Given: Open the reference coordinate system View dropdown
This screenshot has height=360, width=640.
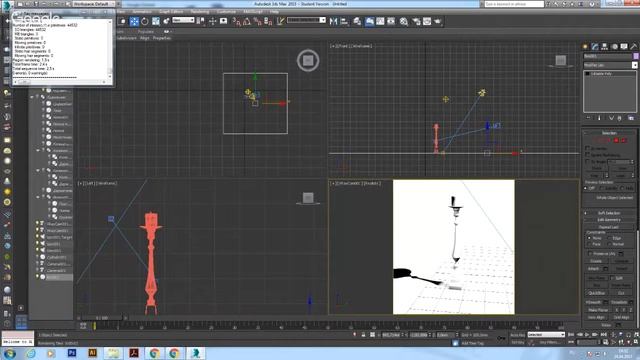Looking at the screenshot, I should (x=183, y=20).
